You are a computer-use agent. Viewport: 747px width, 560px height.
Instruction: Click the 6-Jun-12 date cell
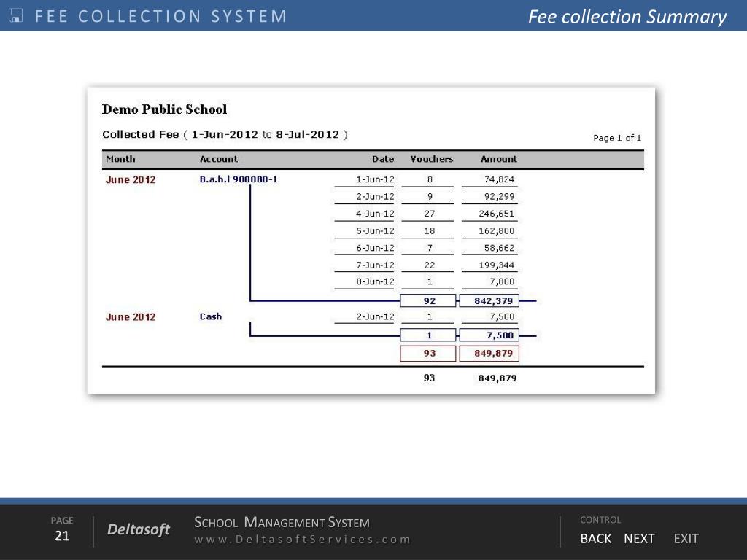[x=376, y=248]
